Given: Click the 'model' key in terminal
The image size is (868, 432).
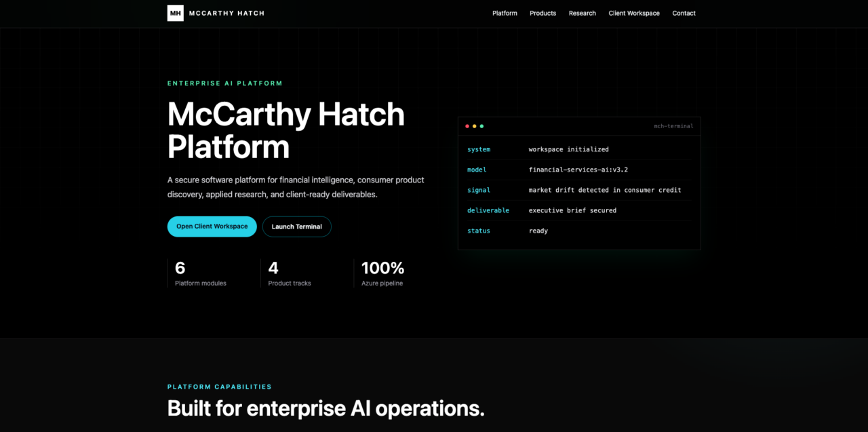Looking at the screenshot, I should 477,170.
